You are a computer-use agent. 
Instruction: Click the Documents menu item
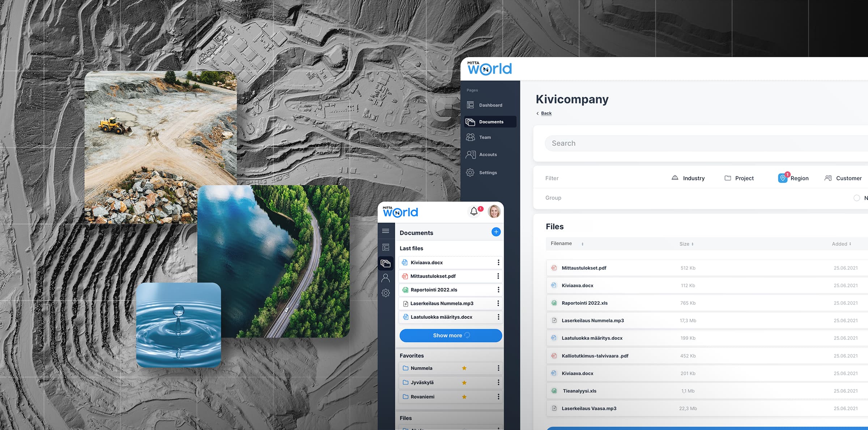click(489, 121)
